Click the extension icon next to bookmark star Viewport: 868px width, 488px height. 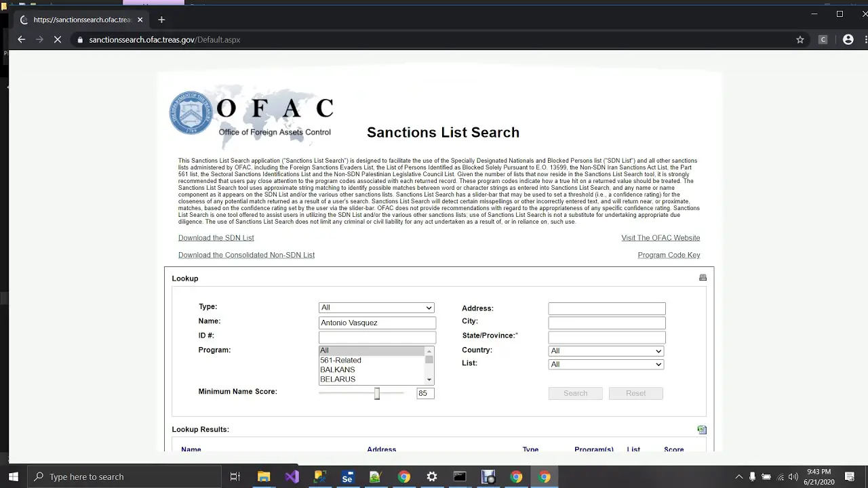(x=823, y=40)
